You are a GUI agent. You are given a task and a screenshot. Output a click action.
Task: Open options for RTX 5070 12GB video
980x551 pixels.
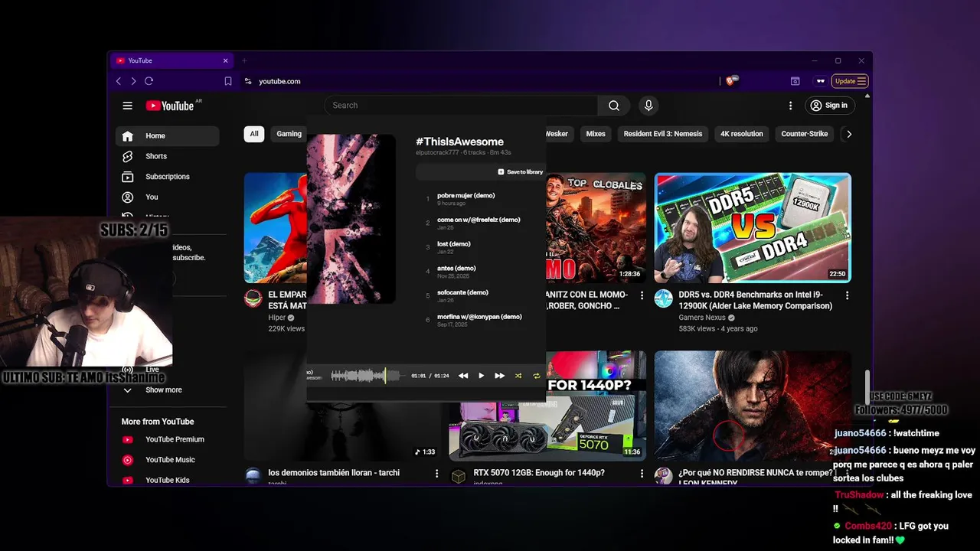[642, 474]
